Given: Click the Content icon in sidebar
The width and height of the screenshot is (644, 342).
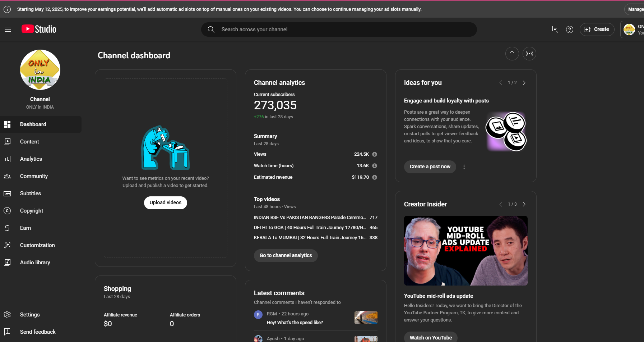Looking at the screenshot, I should pos(7,142).
